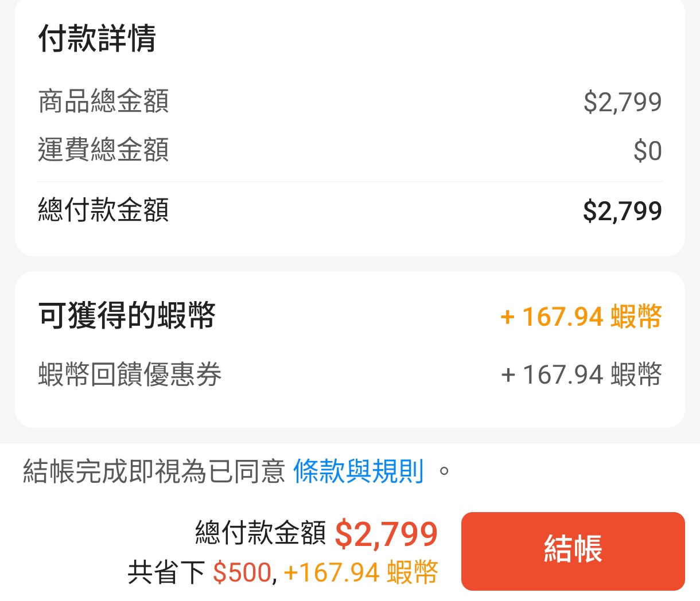Screen dimensions: 700x601
Task: Tap the 結帳 checkout button
Action: (573, 551)
